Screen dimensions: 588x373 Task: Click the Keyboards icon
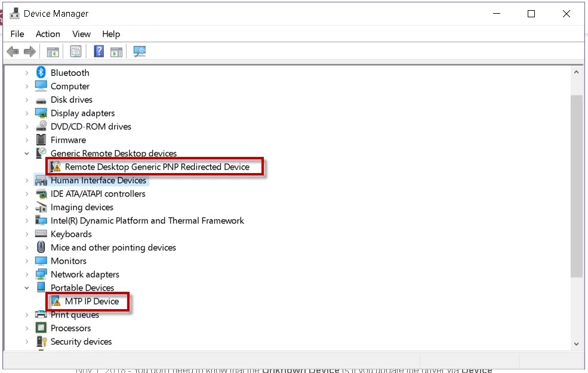(41, 234)
